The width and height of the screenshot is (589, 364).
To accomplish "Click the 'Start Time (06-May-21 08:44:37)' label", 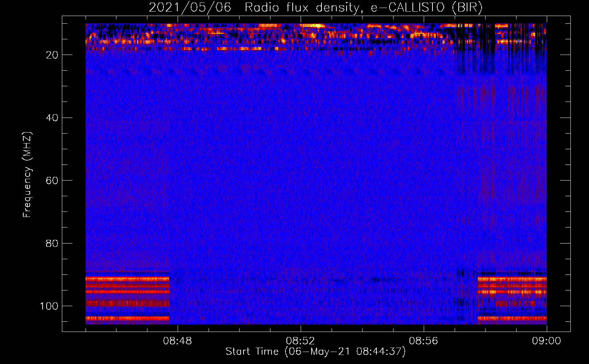I will [x=316, y=351].
